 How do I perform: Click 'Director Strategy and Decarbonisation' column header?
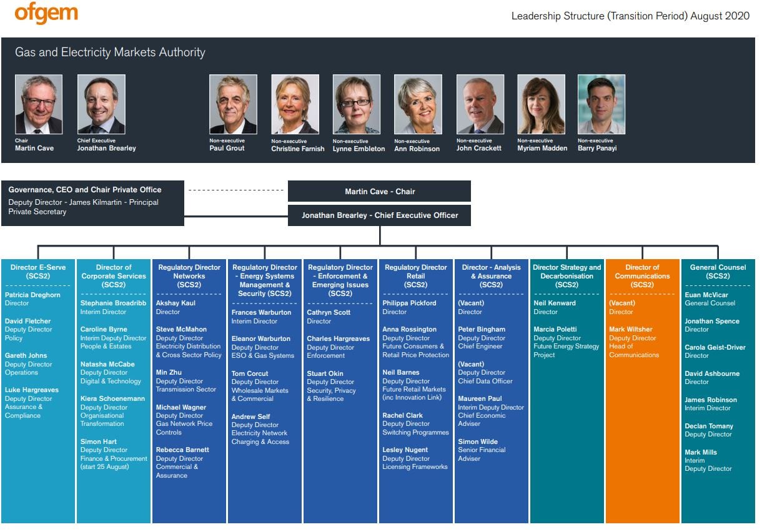coord(567,276)
